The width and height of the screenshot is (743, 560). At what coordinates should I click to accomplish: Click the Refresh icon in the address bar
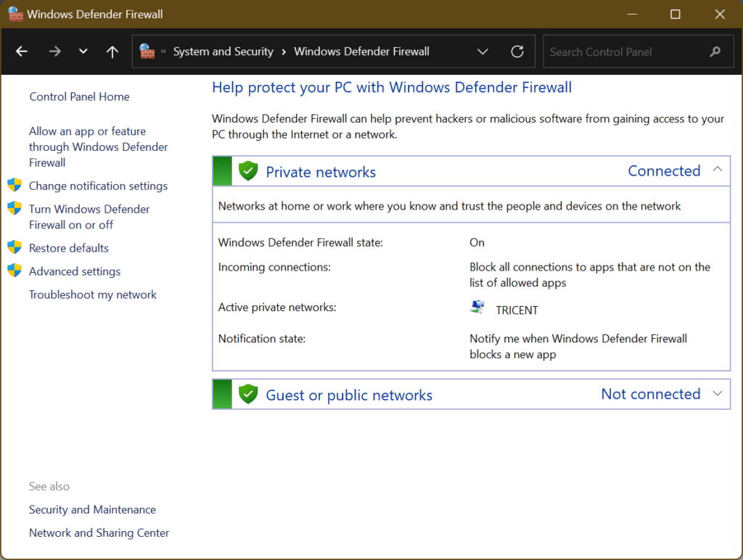click(517, 51)
